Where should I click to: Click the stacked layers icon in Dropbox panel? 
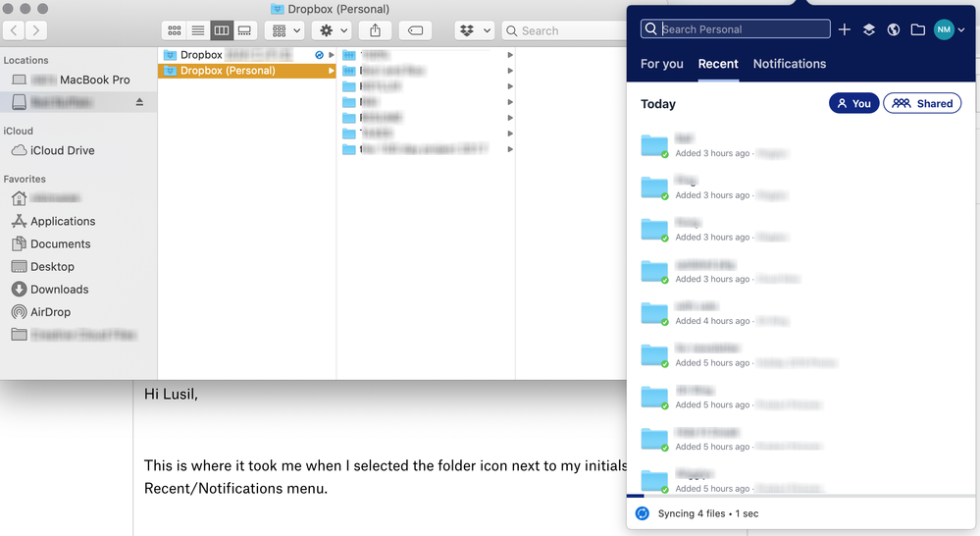click(x=869, y=29)
